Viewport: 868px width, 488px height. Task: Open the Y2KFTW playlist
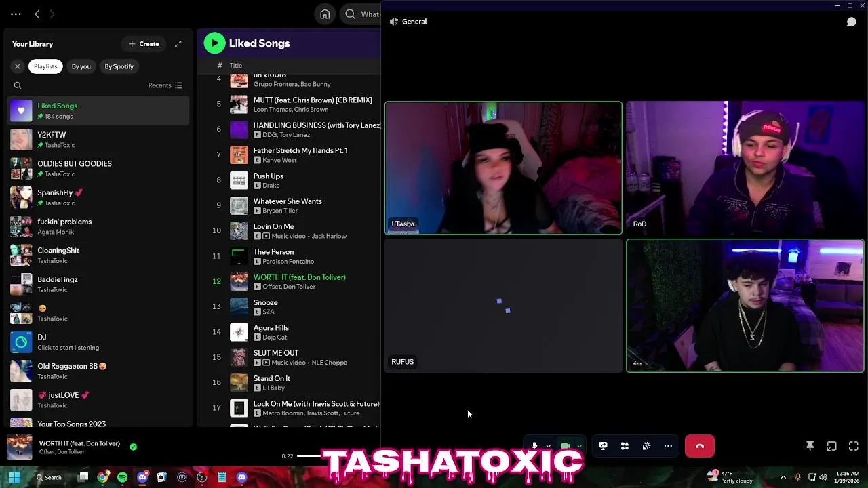[x=99, y=140]
